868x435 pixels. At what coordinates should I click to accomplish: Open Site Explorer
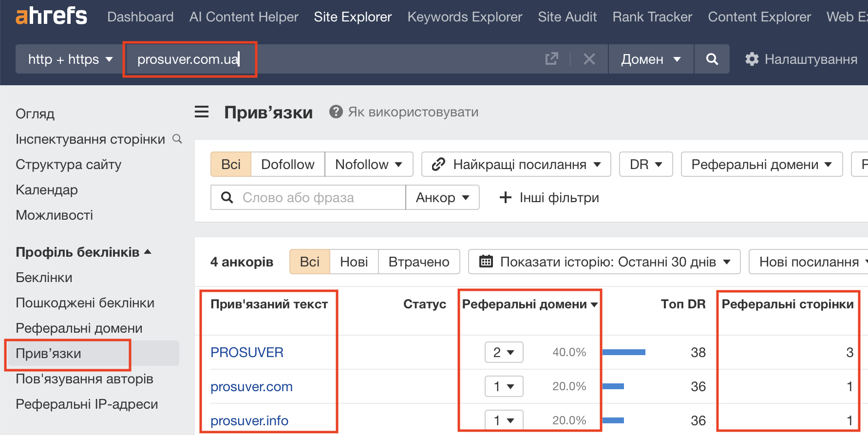353,17
